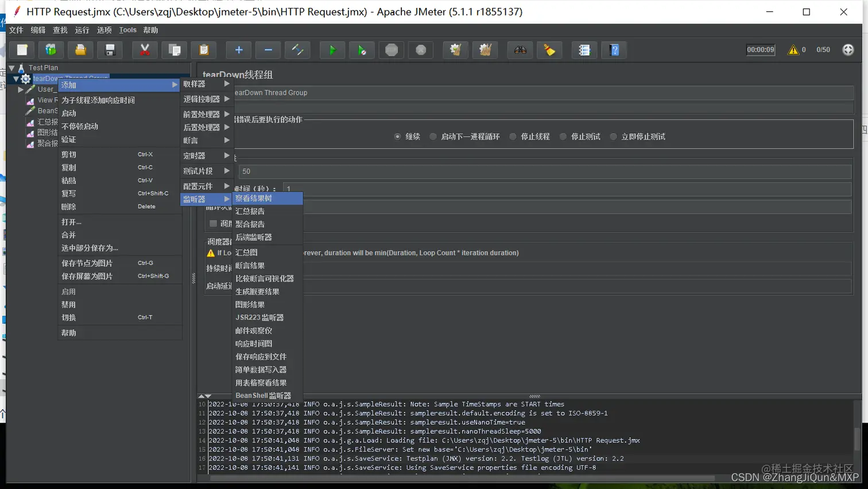The width and height of the screenshot is (868, 489).
Task: Click the Test Plan flask icon
Action: 21,68
